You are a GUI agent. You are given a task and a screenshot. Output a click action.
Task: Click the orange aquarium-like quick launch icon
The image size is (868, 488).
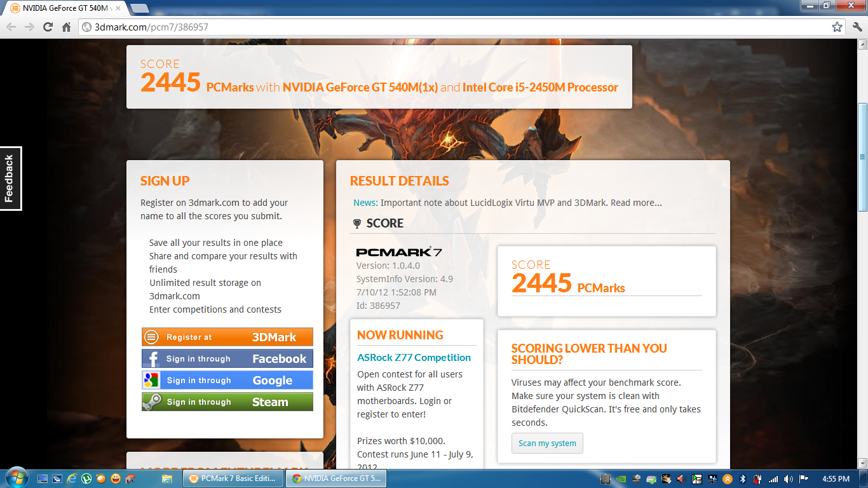pyautogui.click(x=101, y=478)
